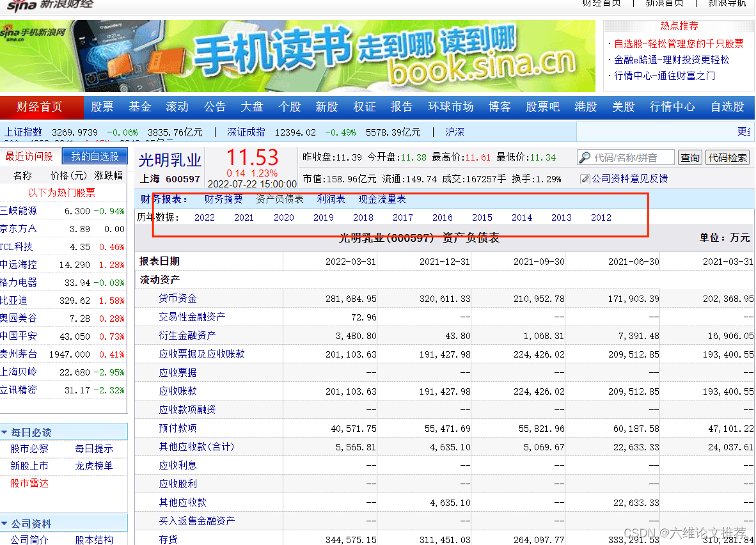Open 股票吧 in the navigation bar
This screenshot has height=545, width=756.
click(543, 107)
